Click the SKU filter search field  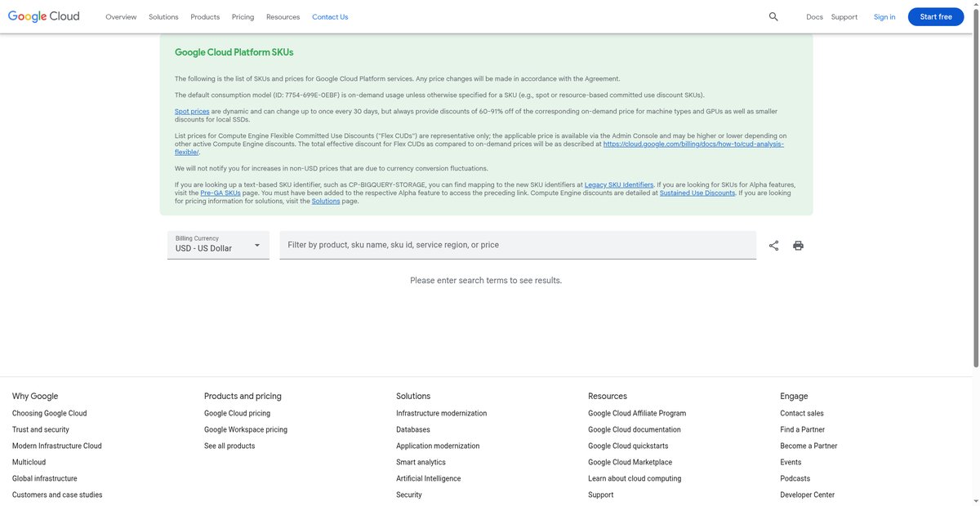pos(518,245)
